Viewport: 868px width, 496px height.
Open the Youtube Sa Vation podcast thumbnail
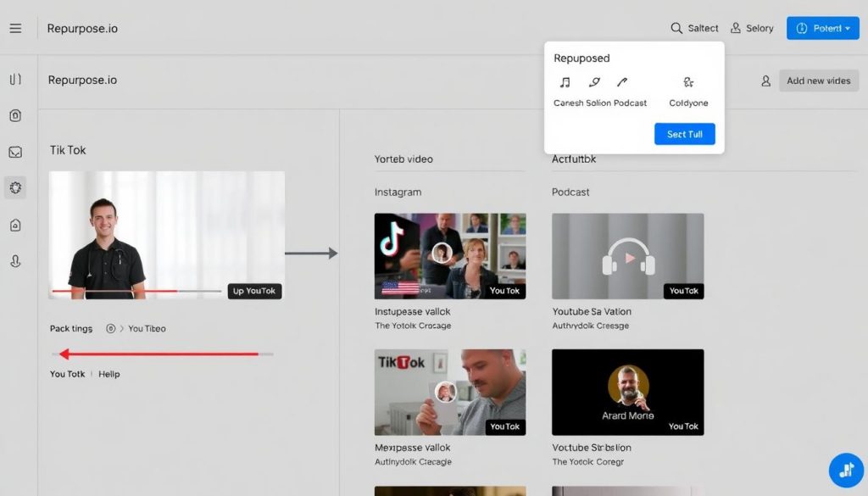click(627, 256)
